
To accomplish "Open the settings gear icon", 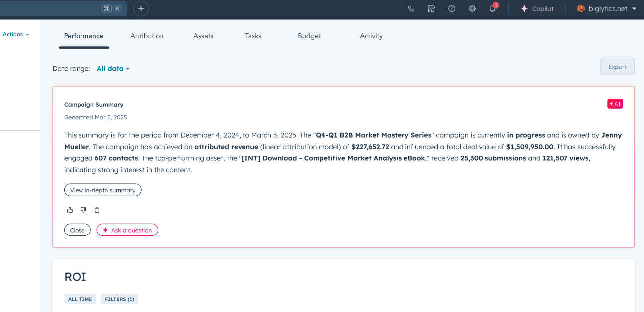I will coord(472,9).
